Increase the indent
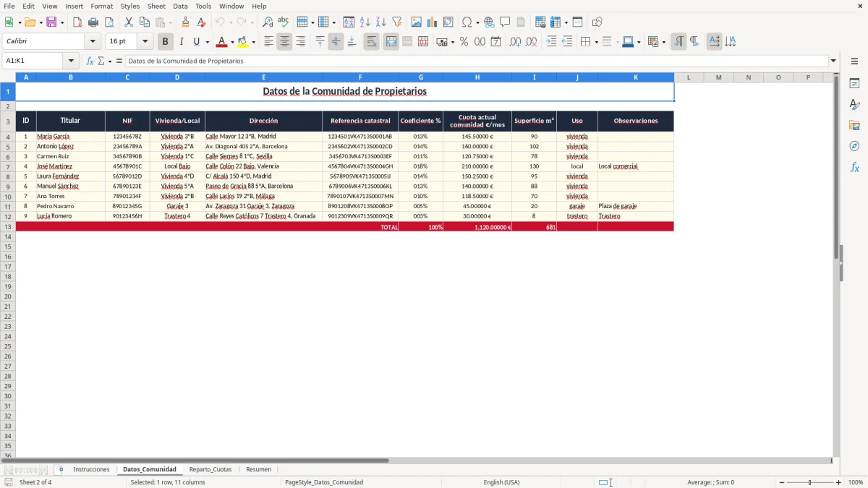The height and width of the screenshot is (488, 868). [551, 42]
